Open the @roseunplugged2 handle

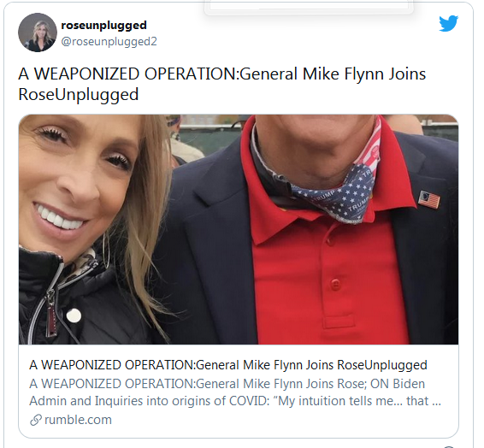click(x=109, y=41)
